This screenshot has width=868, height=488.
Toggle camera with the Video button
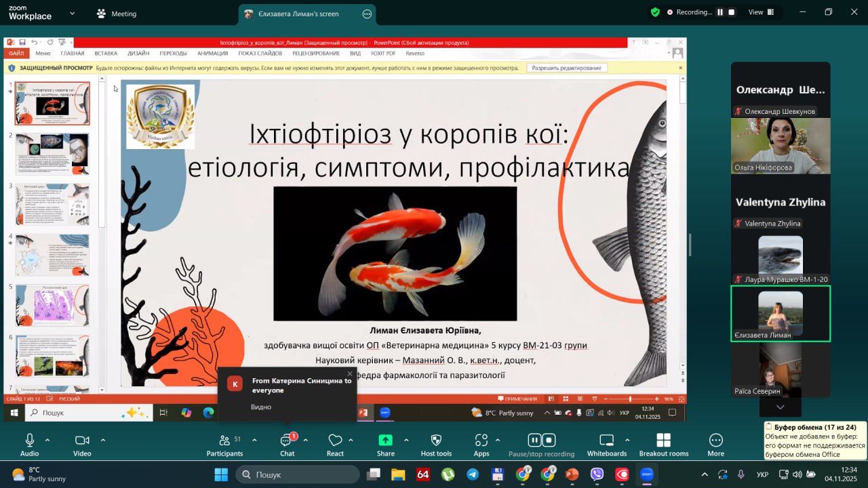click(x=82, y=441)
